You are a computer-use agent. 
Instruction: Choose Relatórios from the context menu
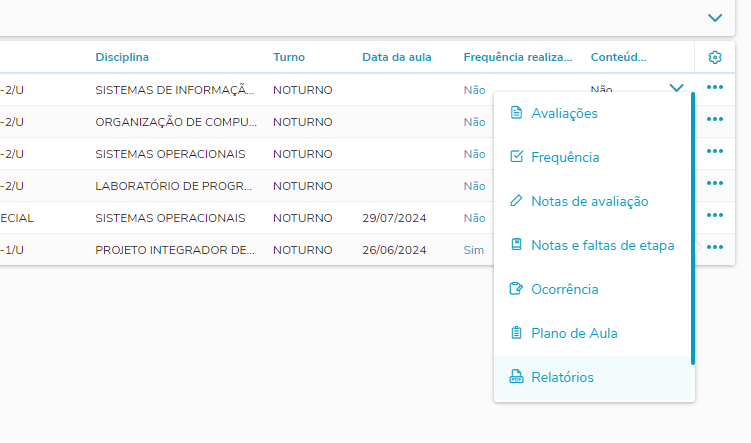click(x=562, y=377)
